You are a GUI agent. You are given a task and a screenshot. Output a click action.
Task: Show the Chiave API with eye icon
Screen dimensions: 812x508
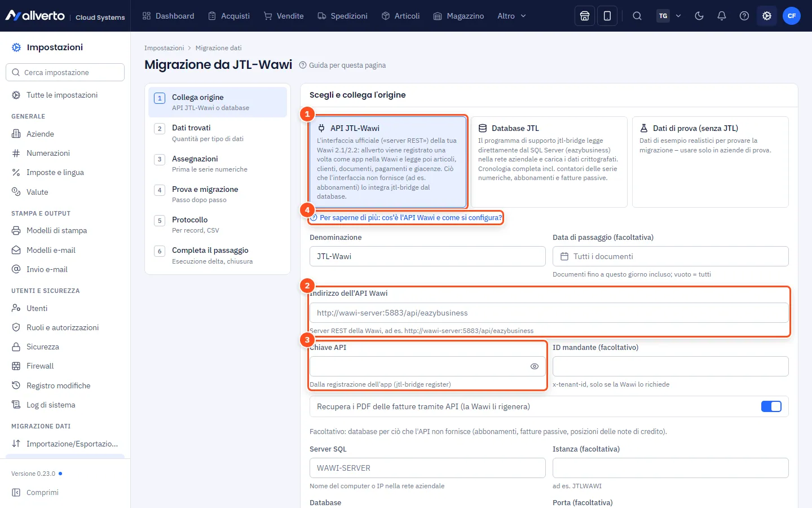[535, 366]
